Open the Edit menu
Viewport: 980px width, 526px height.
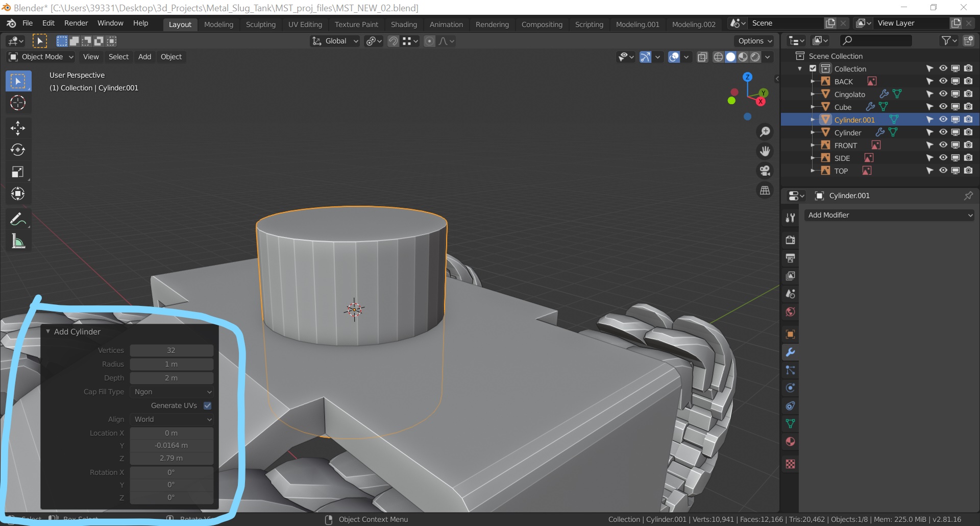(48, 23)
